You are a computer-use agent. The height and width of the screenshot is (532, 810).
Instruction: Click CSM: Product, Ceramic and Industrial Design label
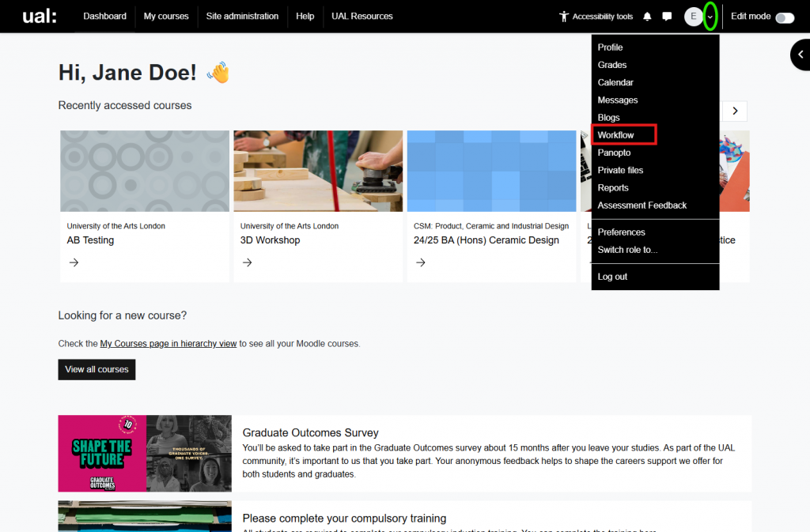pos(491,226)
